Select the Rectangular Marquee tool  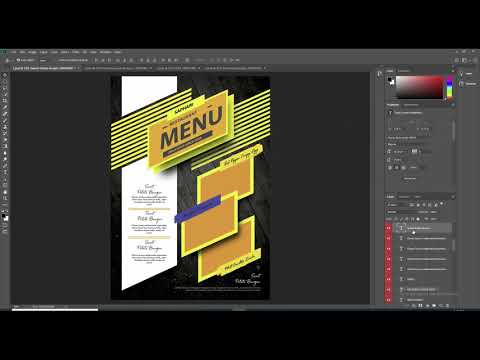5,82
